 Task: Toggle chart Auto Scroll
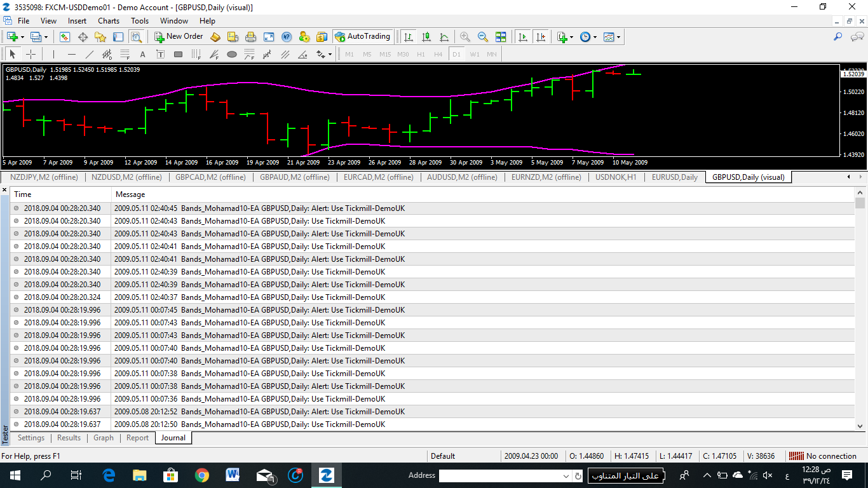point(522,37)
